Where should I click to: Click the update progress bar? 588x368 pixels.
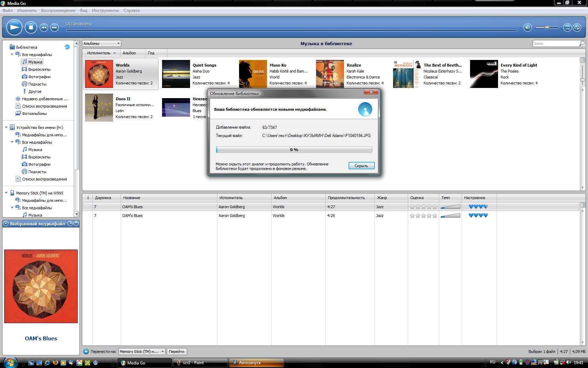(x=294, y=150)
